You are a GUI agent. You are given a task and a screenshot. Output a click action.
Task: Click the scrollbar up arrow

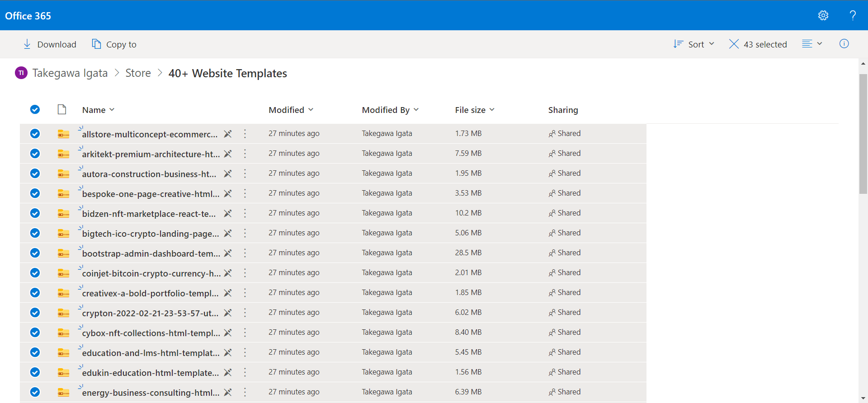pos(863,64)
